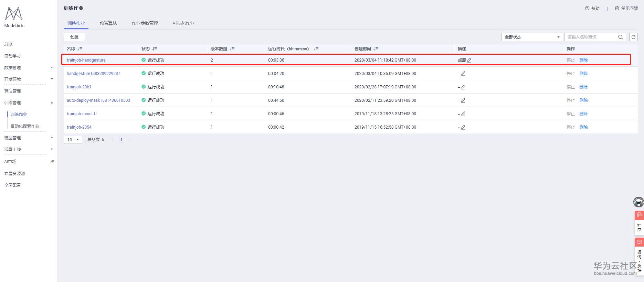Switch to 预置算法 tab
Viewport: 644px width, 282px height.
click(108, 23)
